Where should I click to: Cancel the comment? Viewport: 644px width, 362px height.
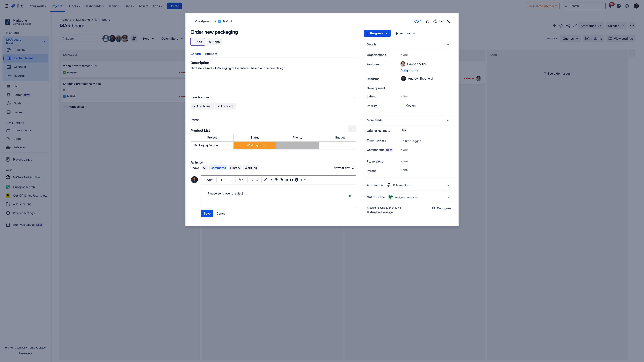(x=221, y=213)
